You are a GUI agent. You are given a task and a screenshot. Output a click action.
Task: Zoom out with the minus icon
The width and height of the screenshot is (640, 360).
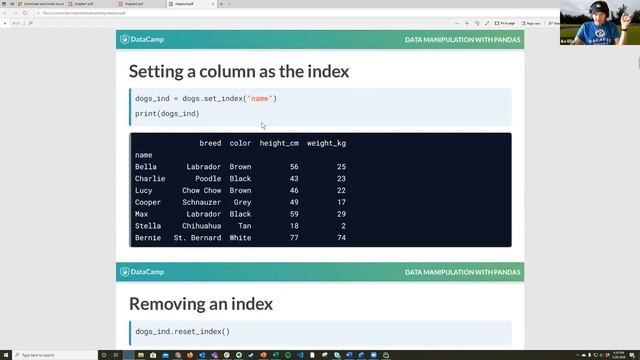click(457, 23)
